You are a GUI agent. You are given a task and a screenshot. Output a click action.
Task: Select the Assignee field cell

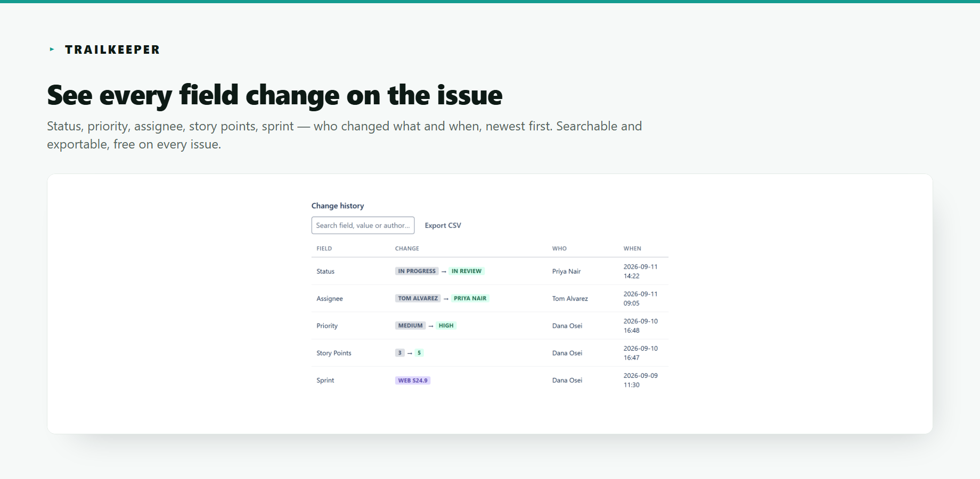[x=330, y=299]
